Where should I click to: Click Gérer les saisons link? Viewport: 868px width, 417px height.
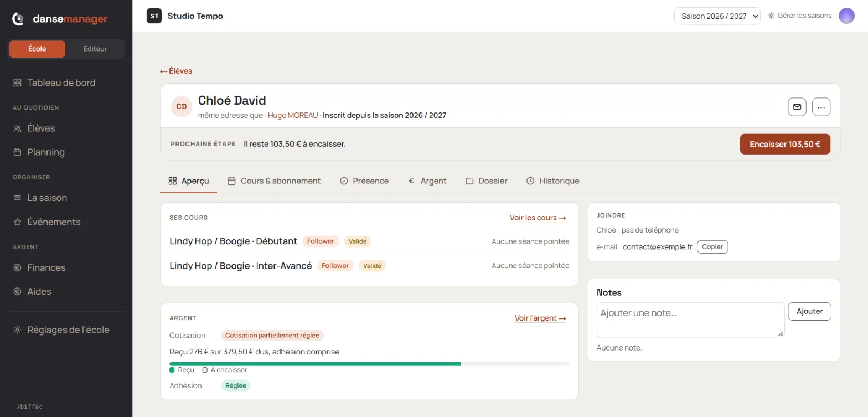(799, 16)
